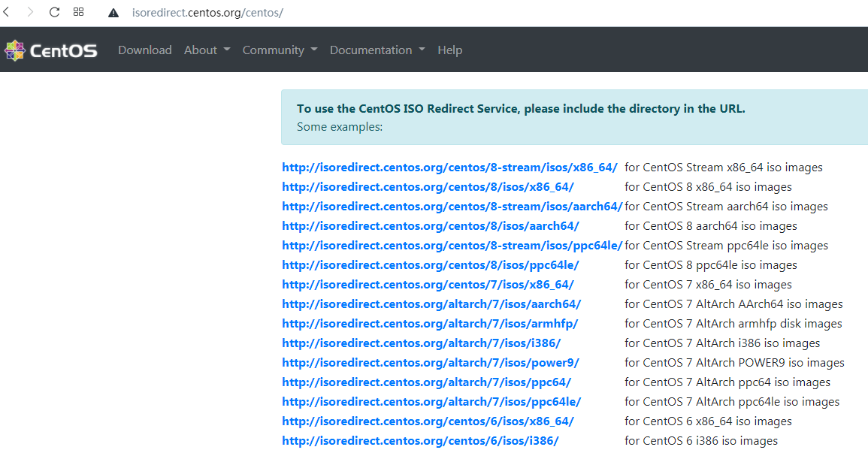The height and width of the screenshot is (459, 868).
Task: Open the centos/8/isos/x86_64 link
Action: pyautogui.click(x=428, y=186)
